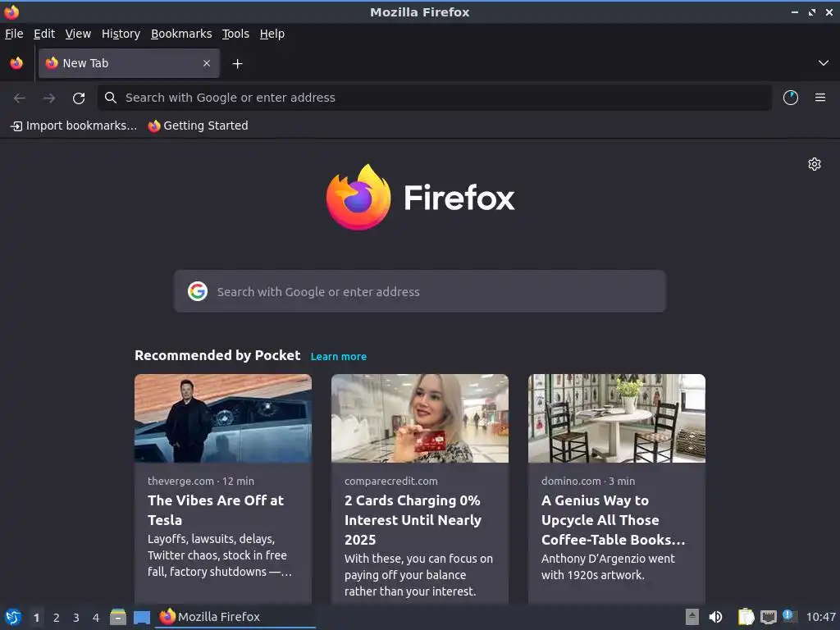840x630 pixels.
Task: Click the search magnifier in address bar
Action: point(111,98)
